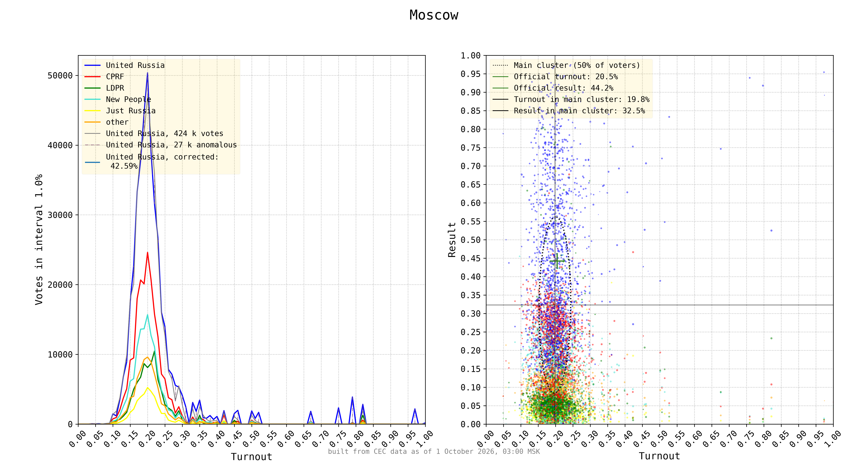Click 'Turnout in main cluster: 19.8%' legend entry
This screenshot has width=868, height=461.
click(581, 99)
